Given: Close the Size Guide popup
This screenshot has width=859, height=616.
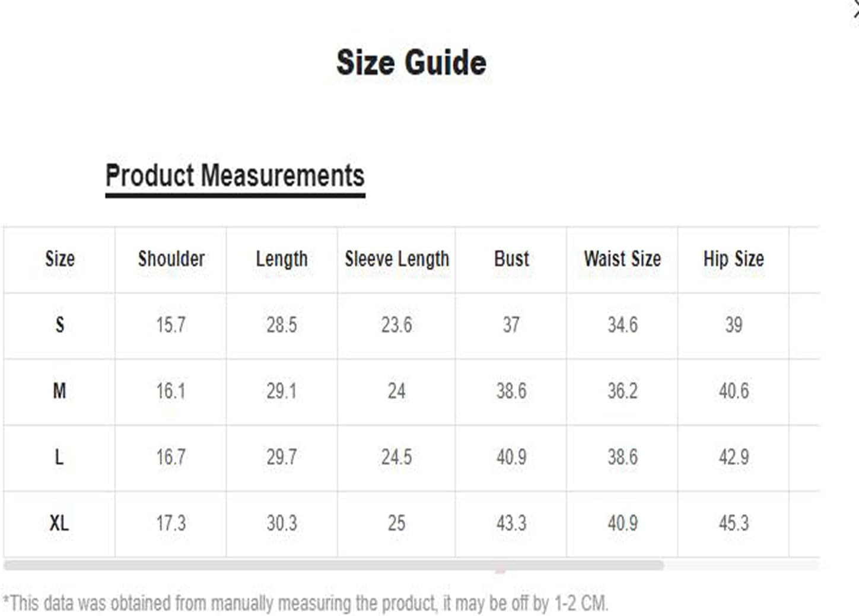Looking at the screenshot, I should pos(855,9).
